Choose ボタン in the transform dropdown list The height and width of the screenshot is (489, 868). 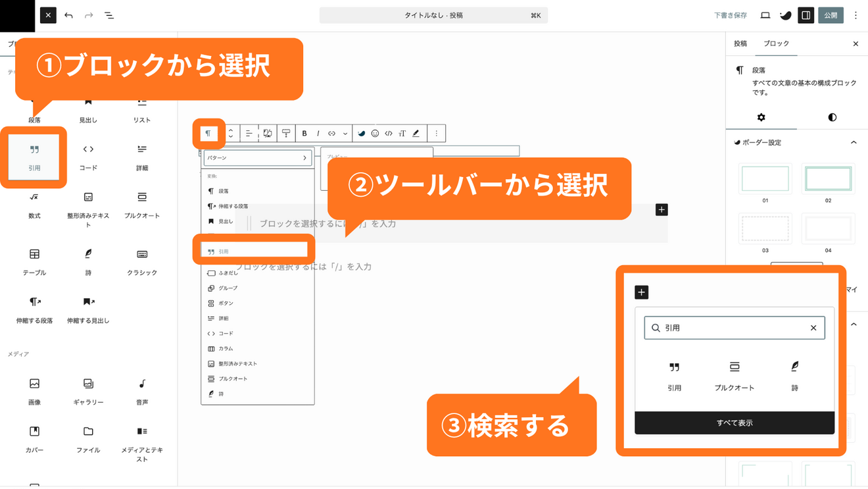[x=258, y=303]
